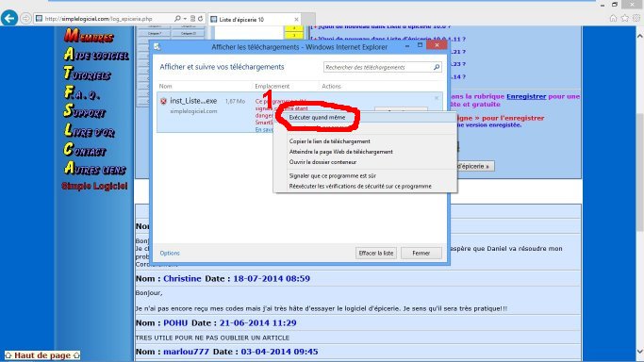
Task: Click the date '21-06-2014 11:29'
Action: 258,323
